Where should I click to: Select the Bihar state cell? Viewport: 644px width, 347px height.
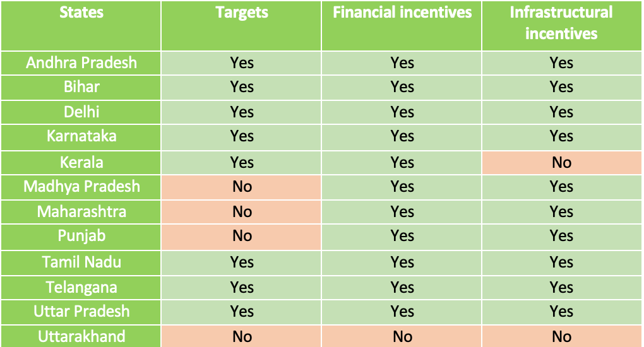[x=81, y=88]
